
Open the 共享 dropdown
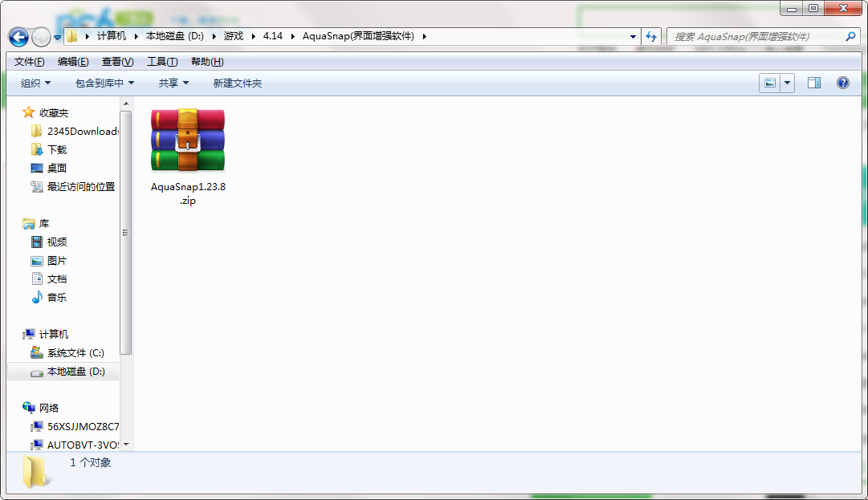pos(173,83)
